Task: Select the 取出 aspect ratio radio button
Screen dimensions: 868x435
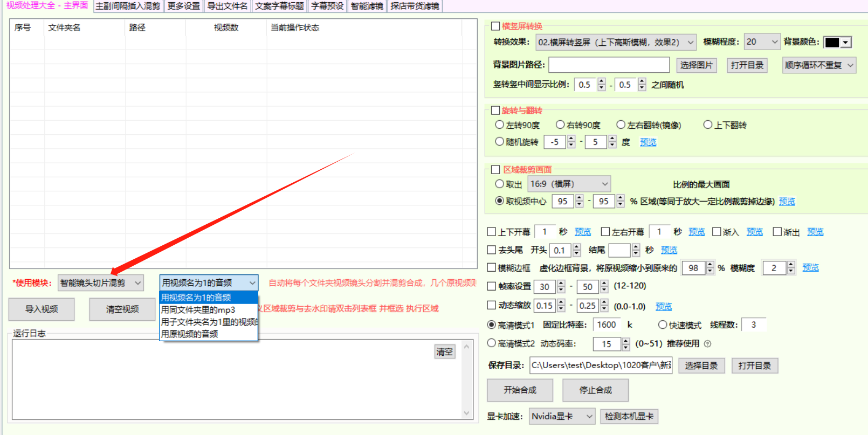Action: (499, 184)
